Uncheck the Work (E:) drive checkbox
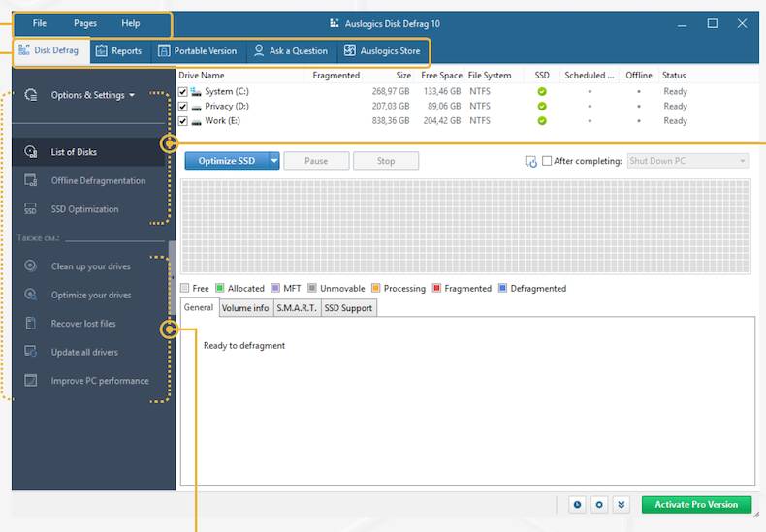 pos(183,121)
